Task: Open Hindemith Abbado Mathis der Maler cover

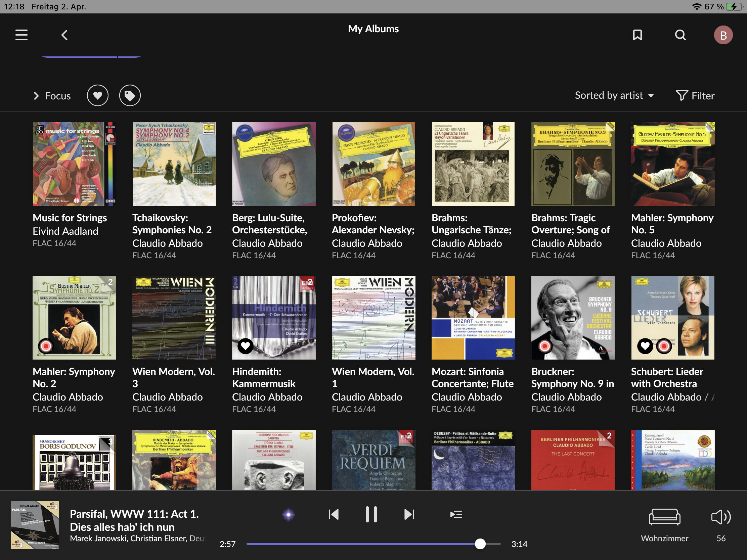Action: [174, 460]
